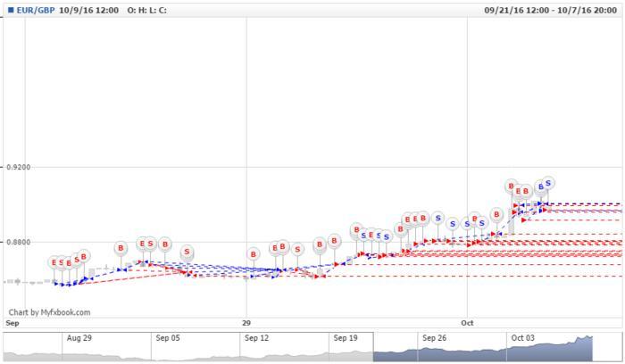Click the left edge of the navigator selection
The image size is (625, 364).
tap(373, 348)
